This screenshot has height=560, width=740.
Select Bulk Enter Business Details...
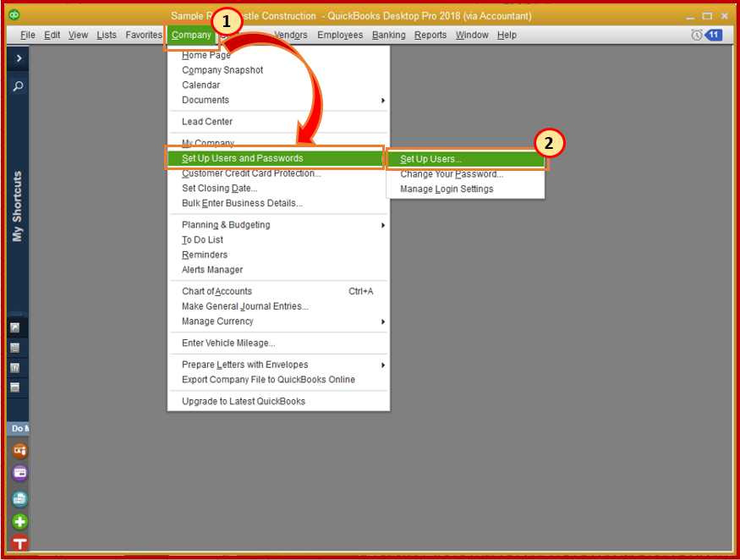pos(278,203)
